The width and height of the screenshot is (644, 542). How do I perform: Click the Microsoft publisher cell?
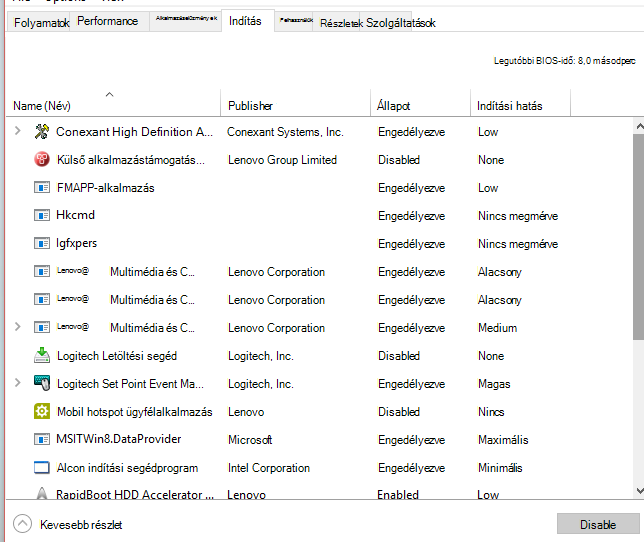point(250,440)
